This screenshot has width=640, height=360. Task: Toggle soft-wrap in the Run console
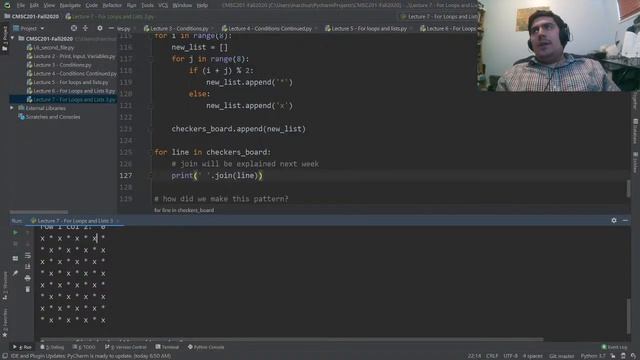[28, 256]
